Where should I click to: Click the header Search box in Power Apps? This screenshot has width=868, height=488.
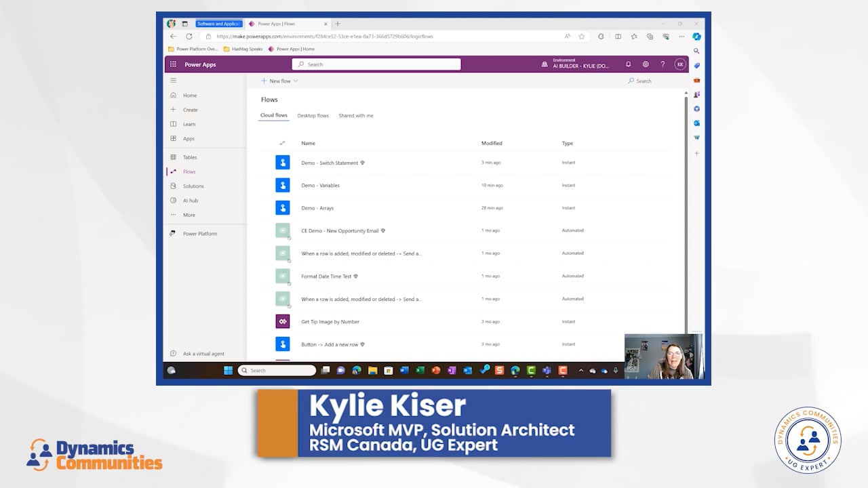tap(376, 64)
